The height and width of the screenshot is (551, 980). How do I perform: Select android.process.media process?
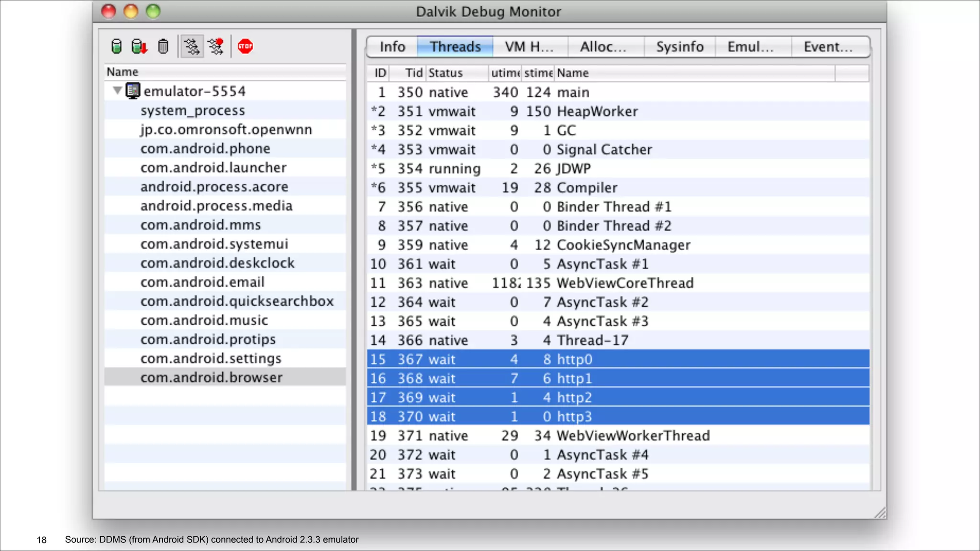click(225, 206)
